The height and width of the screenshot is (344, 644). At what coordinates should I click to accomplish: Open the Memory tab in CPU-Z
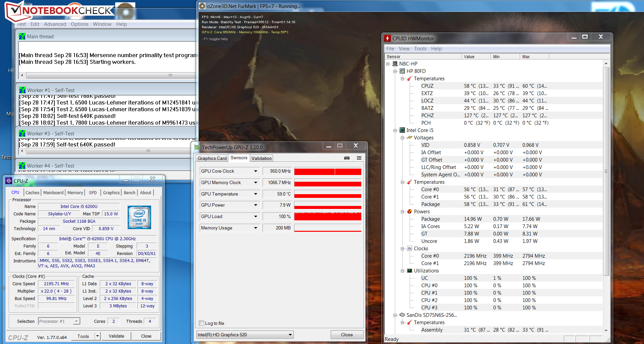coord(75,192)
